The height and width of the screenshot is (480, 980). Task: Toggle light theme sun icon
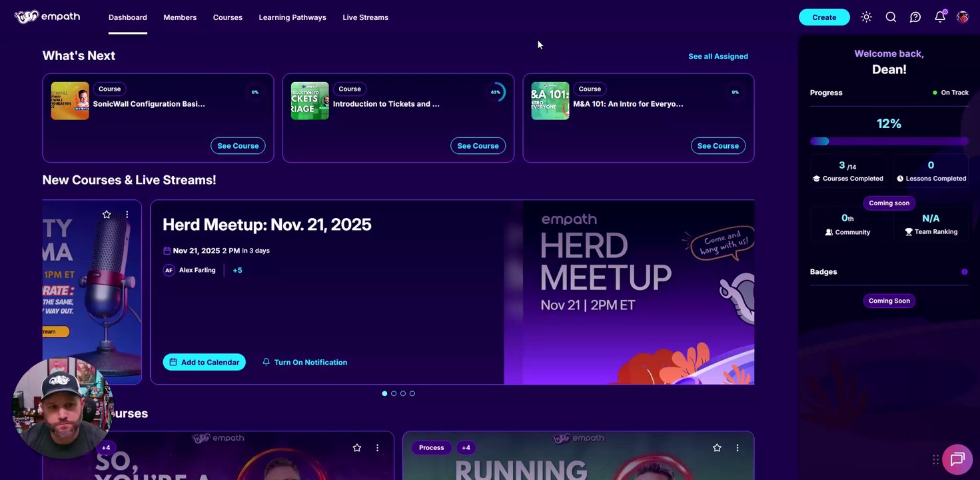pyautogui.click(x=866, y=17)
